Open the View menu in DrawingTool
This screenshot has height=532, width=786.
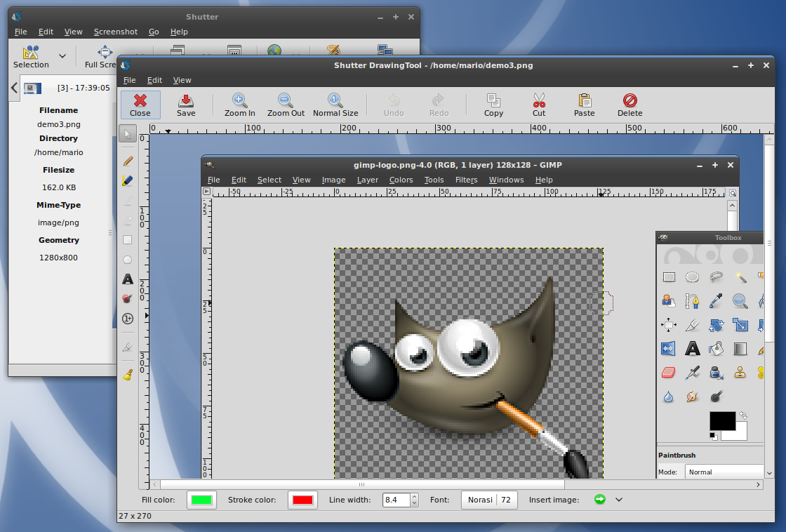tap(182, 80)
